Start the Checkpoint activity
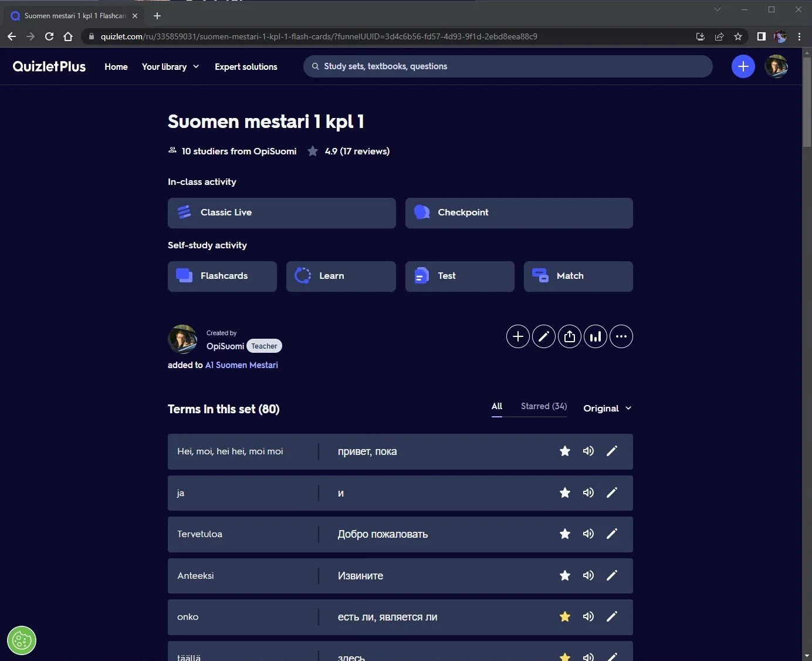The image size is (812, 661). tap(519, 213)
